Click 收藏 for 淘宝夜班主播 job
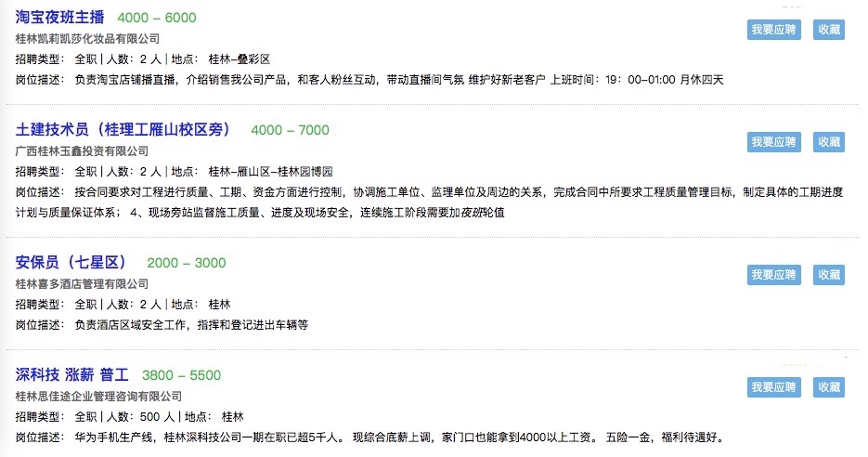Viewport: 868px width, 457px height. (829, 30)
